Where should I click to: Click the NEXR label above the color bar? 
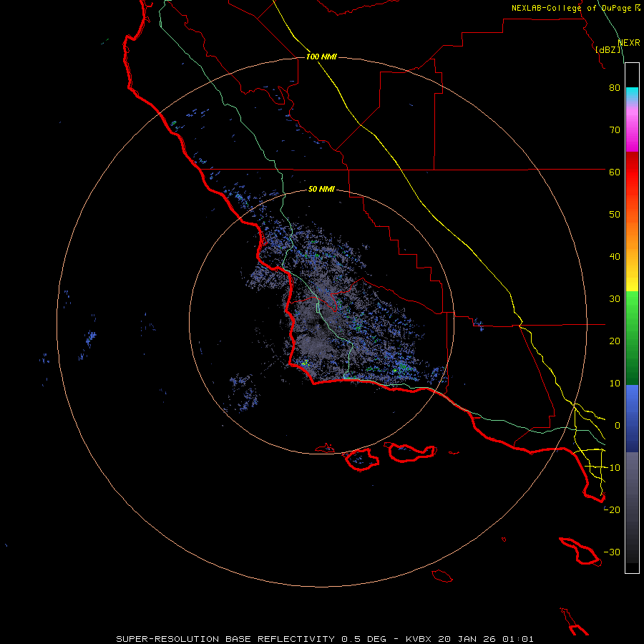pos(629,43)
